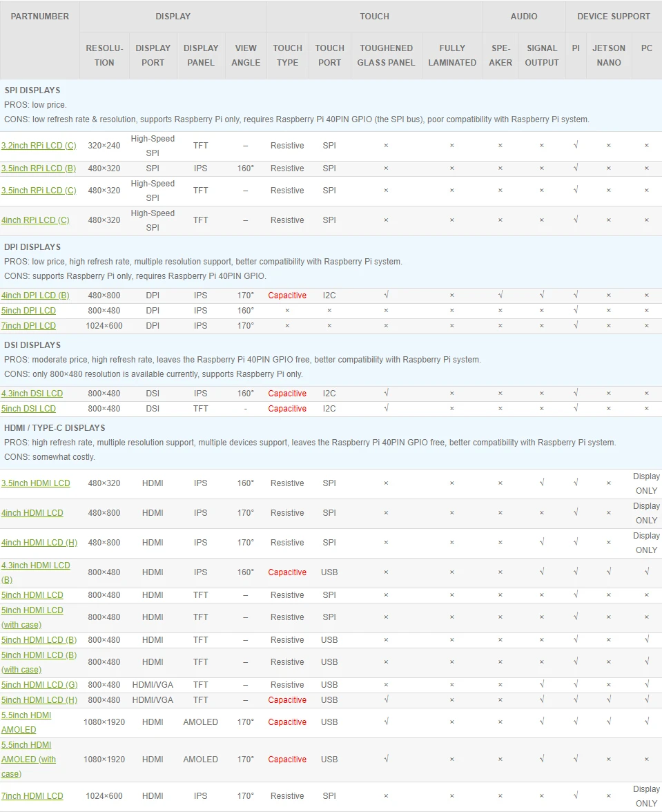Click the SPI DISPLAYS section title
662x812 pixels.
coord(32,90)
